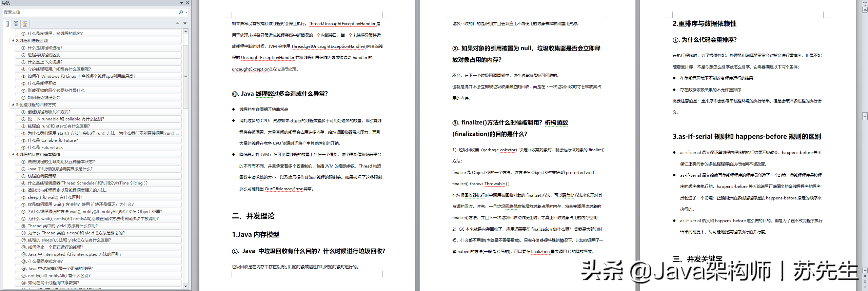The width and height of the screenshot is (868, 291).
Task: Select heading 线程的调度策略
Action: point(98,176)
